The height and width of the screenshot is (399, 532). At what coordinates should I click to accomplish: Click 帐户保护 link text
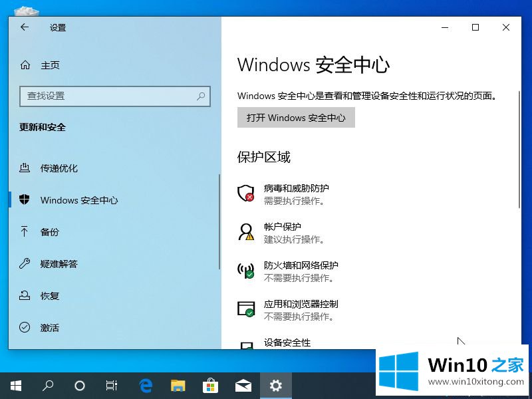282,226
